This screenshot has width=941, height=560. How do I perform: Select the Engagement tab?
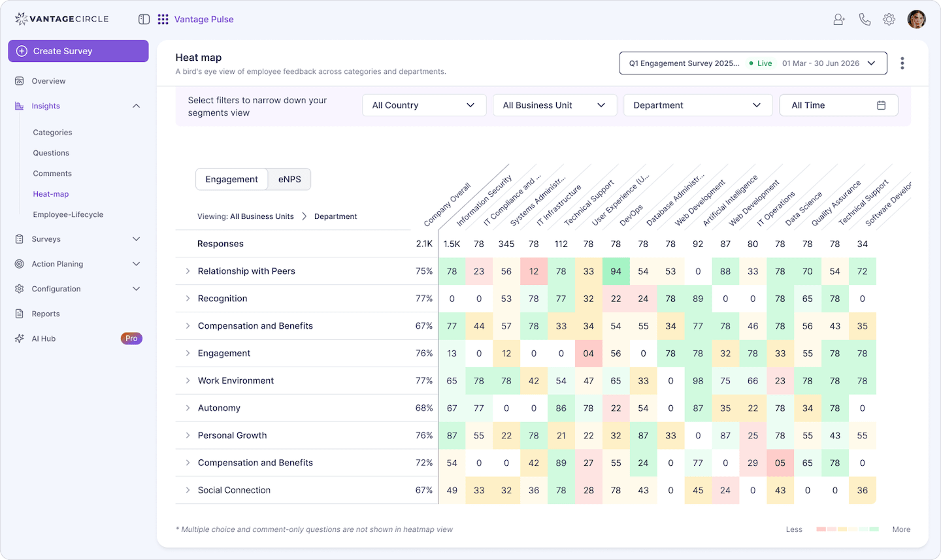[232, 178]
